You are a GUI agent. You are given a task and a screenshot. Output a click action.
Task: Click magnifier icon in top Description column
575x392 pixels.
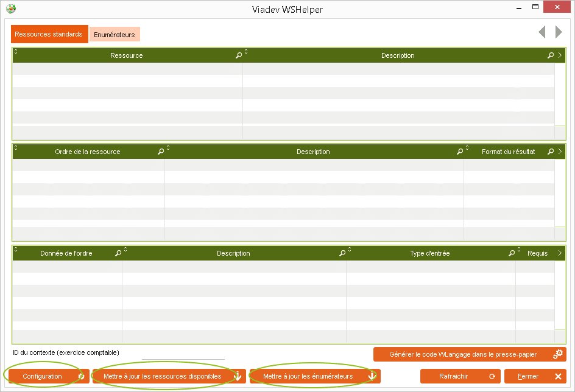551,55
